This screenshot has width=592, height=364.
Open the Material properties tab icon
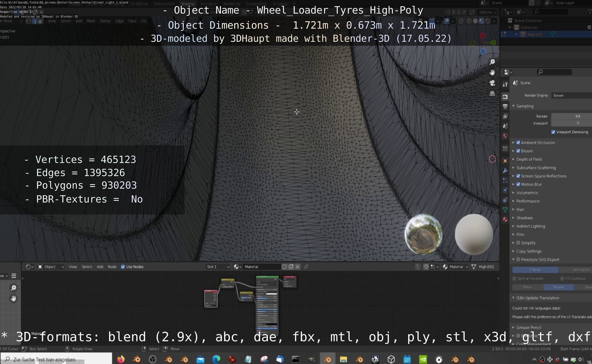click(505, 219)
